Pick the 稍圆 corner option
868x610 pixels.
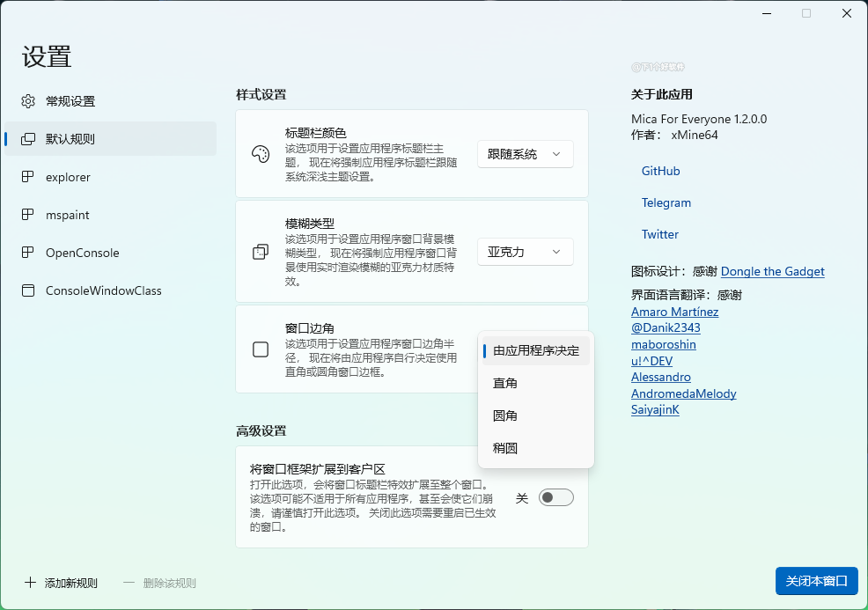(505, 448)
